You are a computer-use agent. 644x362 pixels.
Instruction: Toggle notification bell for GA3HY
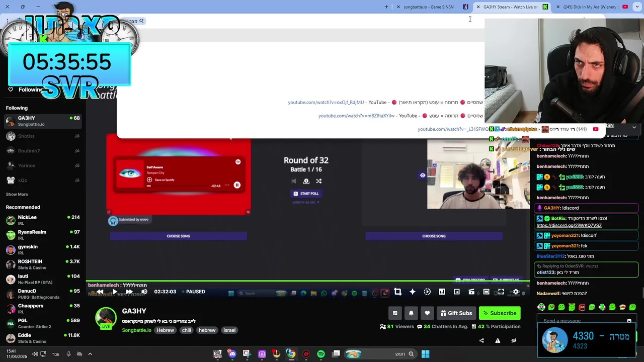(411, 313)
